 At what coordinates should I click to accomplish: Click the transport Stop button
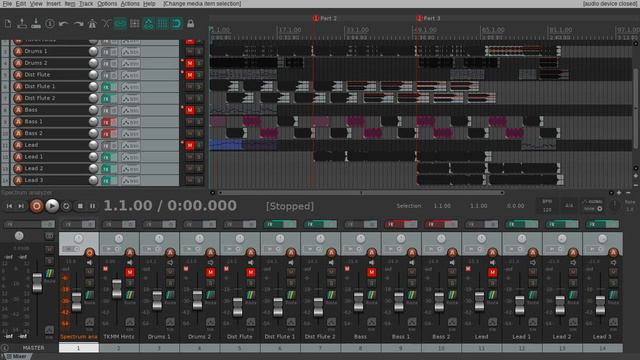(80, 206)
